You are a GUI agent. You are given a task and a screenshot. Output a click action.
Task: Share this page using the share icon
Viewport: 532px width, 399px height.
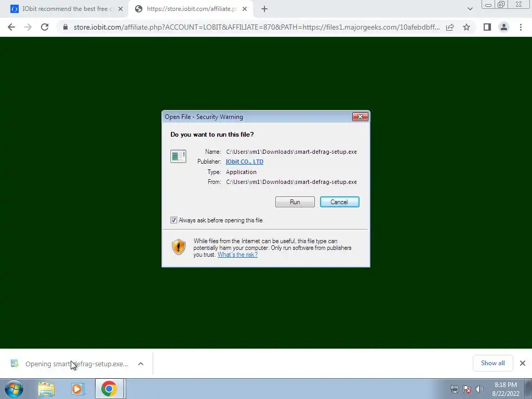(450, 27)
